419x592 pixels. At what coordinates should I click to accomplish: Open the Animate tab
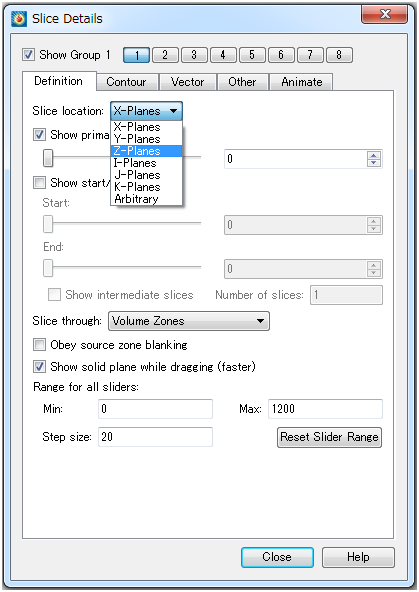[302, 82]
